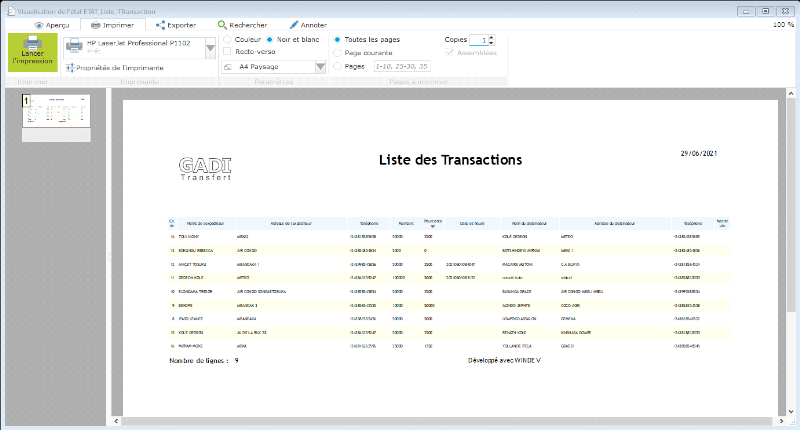Click the vertical scrollbar of the preview

(786, 250)
